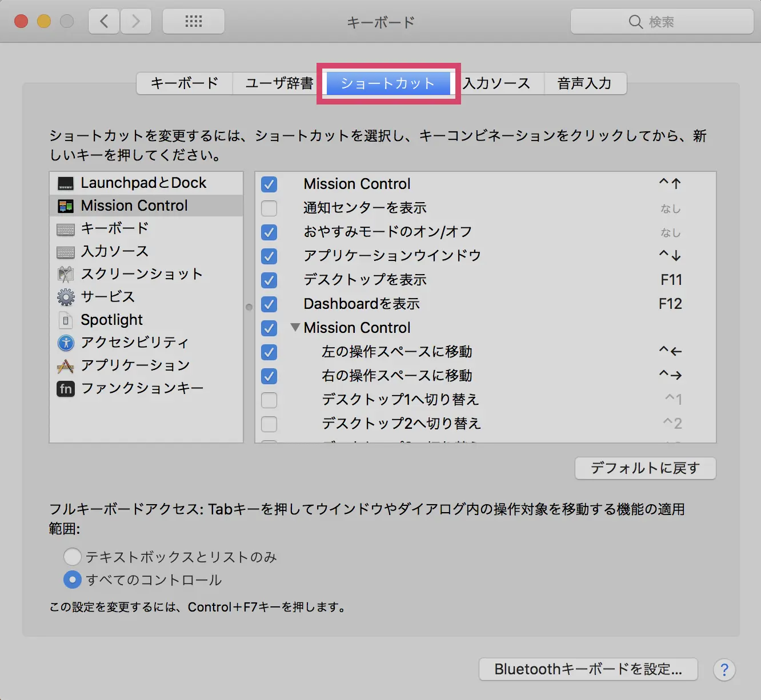Switch to the 入力ソース tab
761x700 pixels.
pos(498,83)
